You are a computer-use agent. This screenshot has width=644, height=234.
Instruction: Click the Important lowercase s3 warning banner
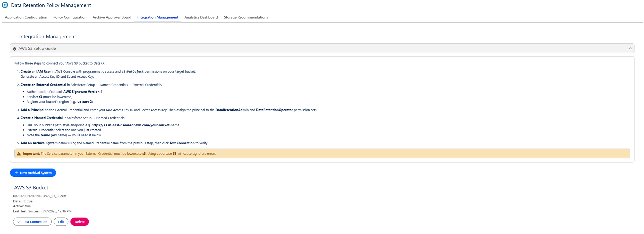(322, 154)
